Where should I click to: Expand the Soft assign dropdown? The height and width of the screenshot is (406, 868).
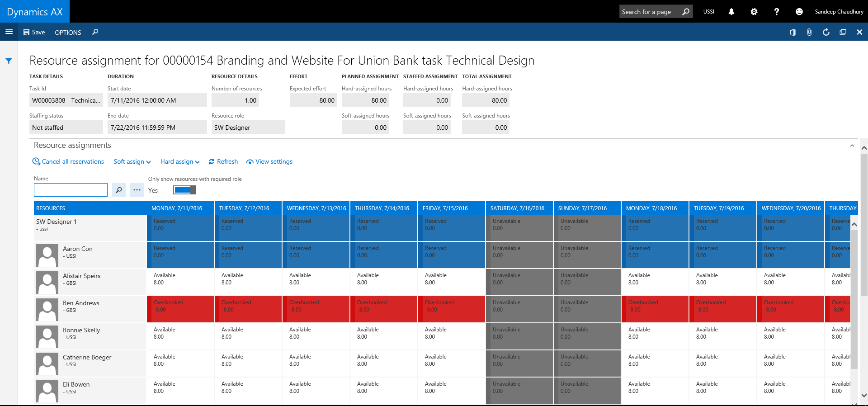click(132, 162)
